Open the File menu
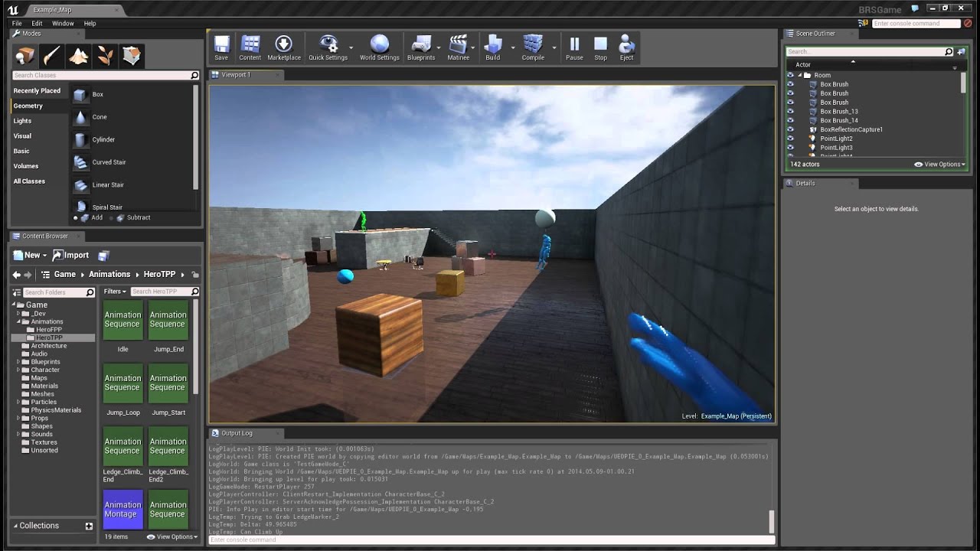 pyautogui.click(x=17, y=24)
